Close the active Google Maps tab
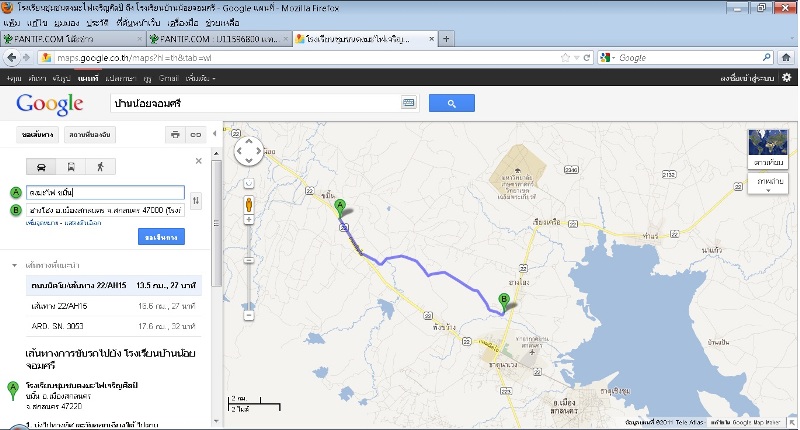This screenshot has width=800, height=430. 432,39
